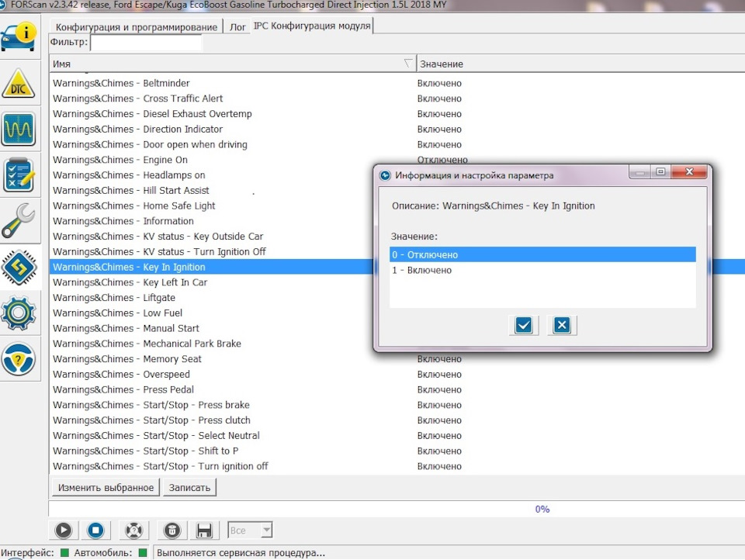745x560 pixels.
Task: Select highlighted row Warnings&Chimes - Key In Ignition
Action: 211,267
